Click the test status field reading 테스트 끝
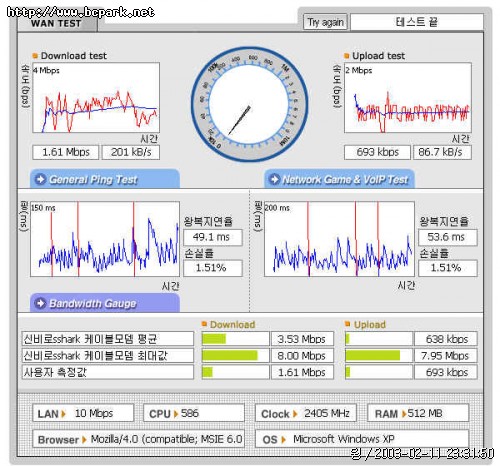 pos(417,22)
